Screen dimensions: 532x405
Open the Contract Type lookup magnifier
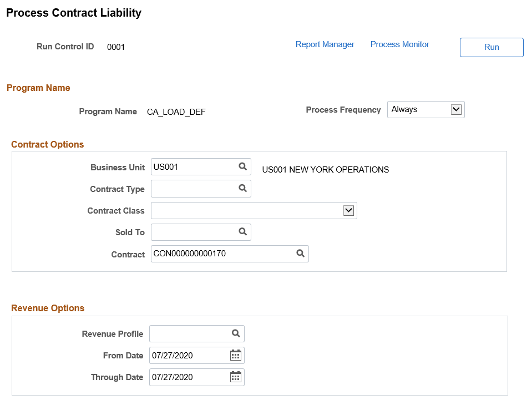[242, 189]
